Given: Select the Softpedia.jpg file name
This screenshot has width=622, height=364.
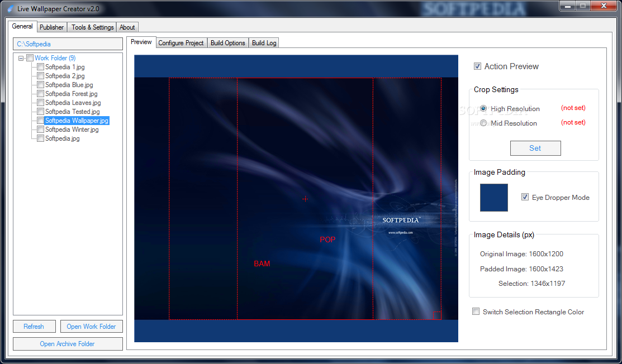Looking at the screenshot, I should coord(62,138).
